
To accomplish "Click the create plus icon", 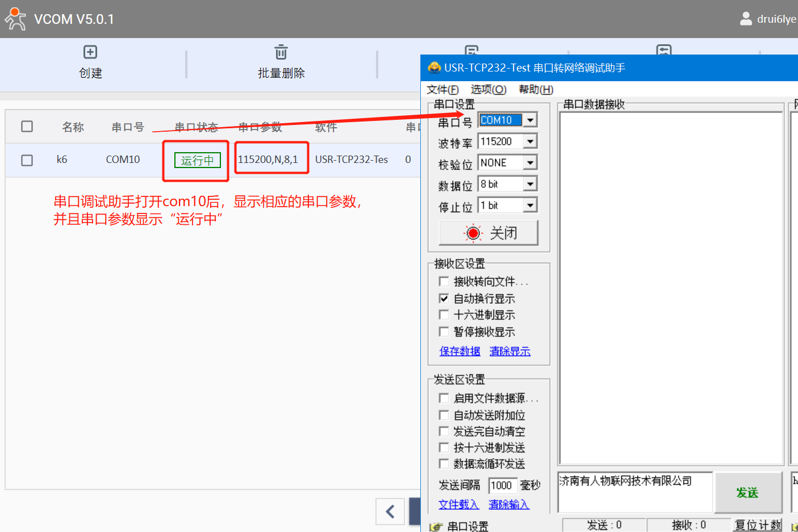I will tap(90, 52).
